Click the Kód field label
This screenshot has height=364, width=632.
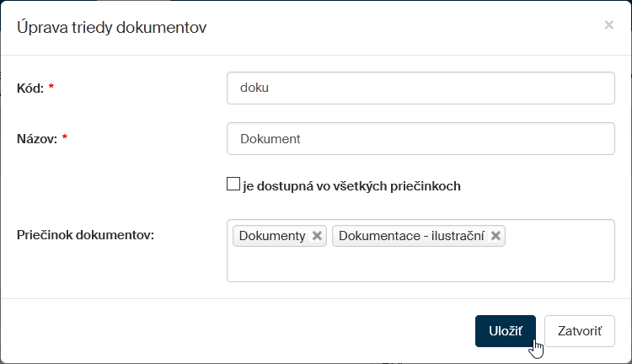[x=29, y=88]
